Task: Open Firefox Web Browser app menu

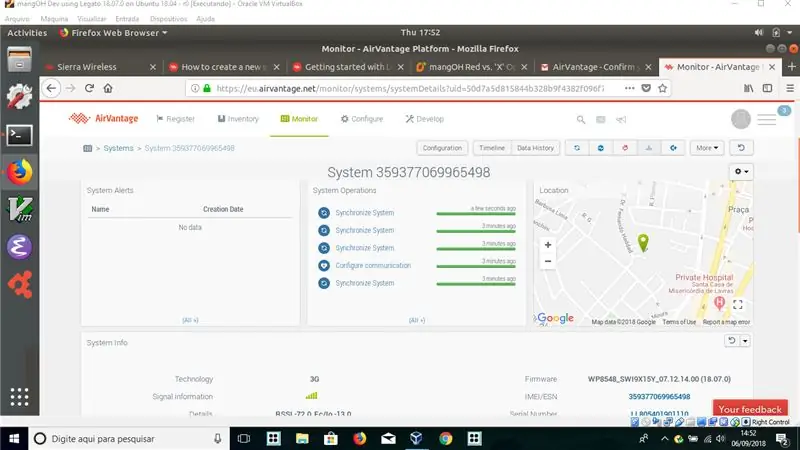Action: click(x=113, y=33)
